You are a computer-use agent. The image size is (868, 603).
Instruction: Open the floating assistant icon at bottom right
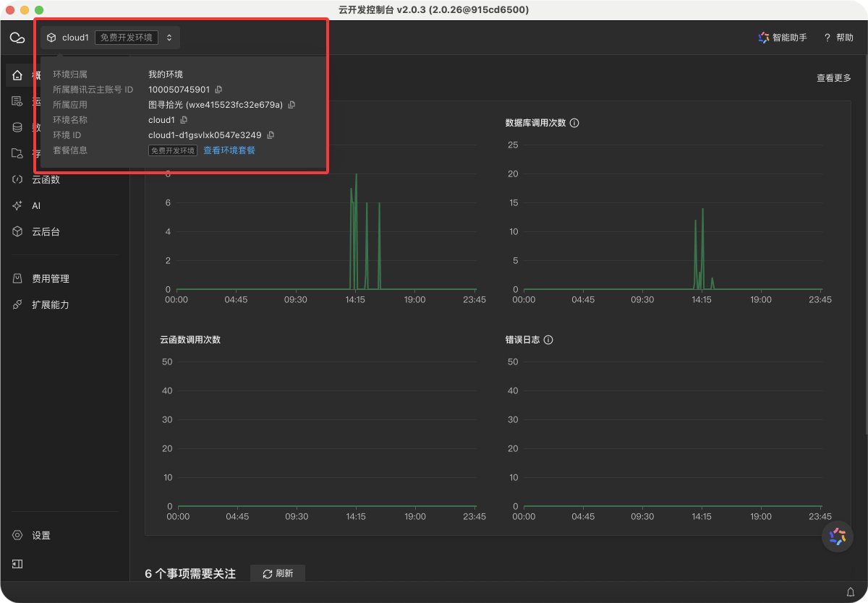pyautogui.click(x=838, y=536)
